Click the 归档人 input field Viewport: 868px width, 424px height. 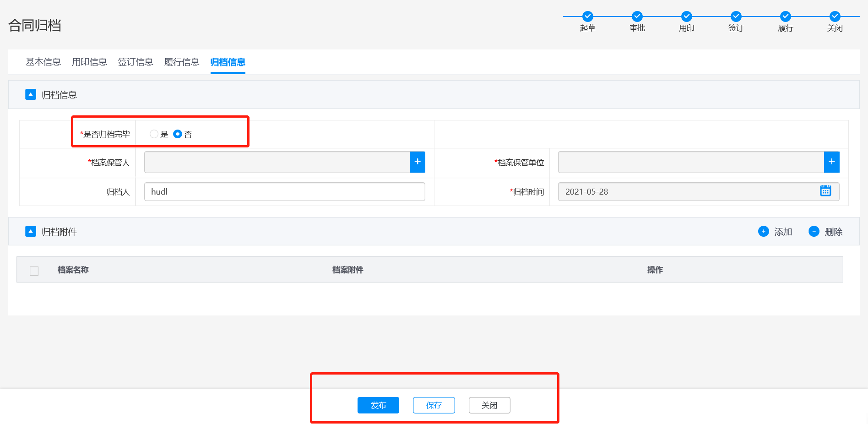pyautogui.click(x=284, y=192)
